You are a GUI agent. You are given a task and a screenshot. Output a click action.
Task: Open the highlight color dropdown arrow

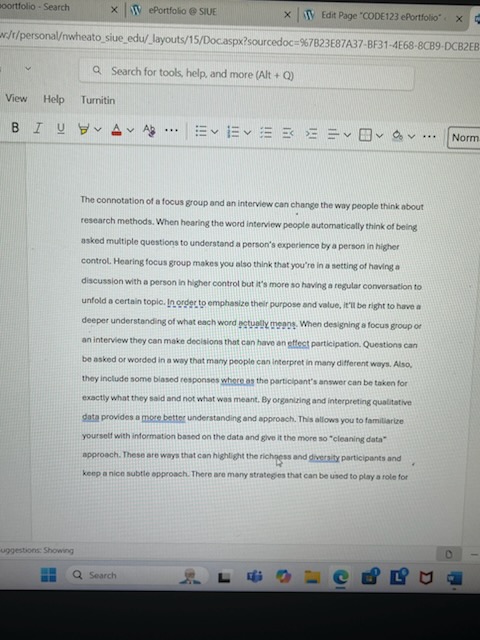98,130
